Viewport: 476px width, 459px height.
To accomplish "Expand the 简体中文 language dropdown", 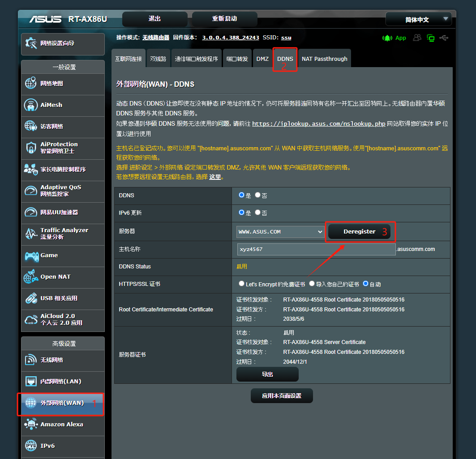I will (x=418, y=19).
